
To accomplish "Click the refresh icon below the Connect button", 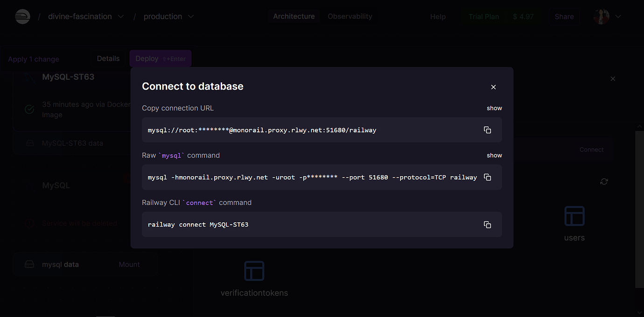I will (x=604, y=181).
